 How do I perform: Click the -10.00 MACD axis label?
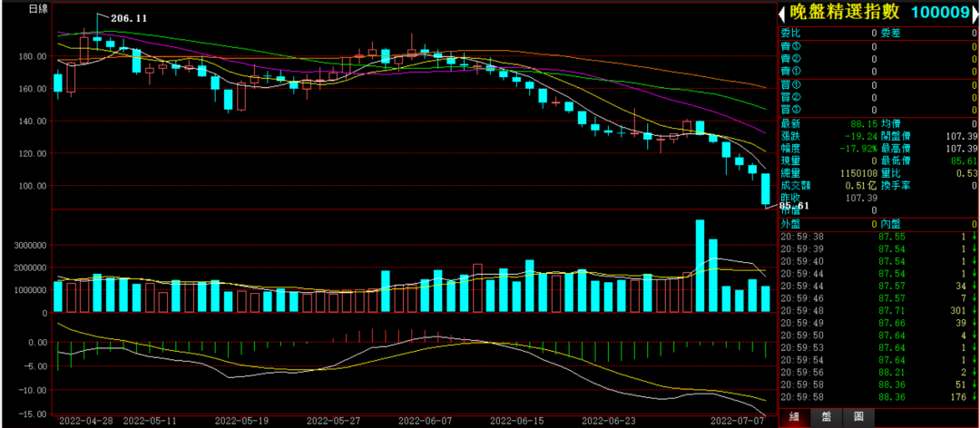(34, 390)
